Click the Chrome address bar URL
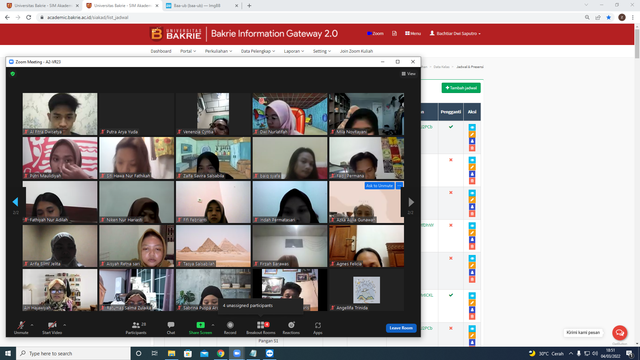The height and width of the screenshot is (360, 640). 88,18
